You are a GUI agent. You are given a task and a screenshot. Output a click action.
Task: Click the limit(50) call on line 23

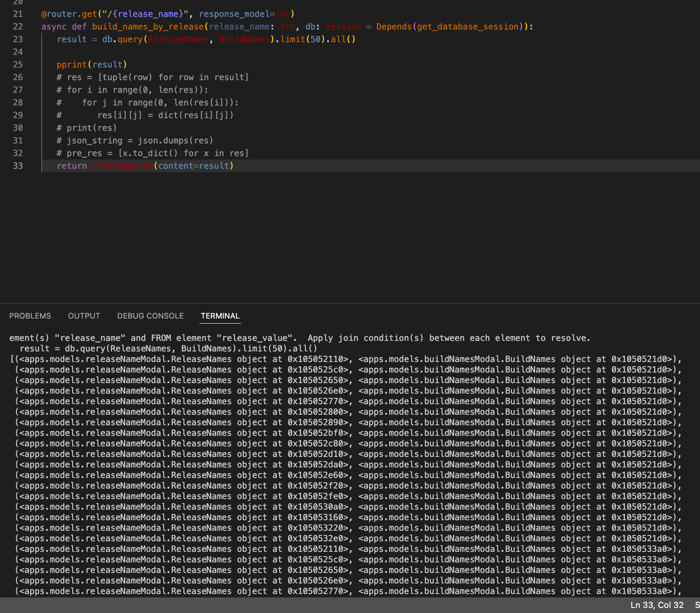pos(303,39)
